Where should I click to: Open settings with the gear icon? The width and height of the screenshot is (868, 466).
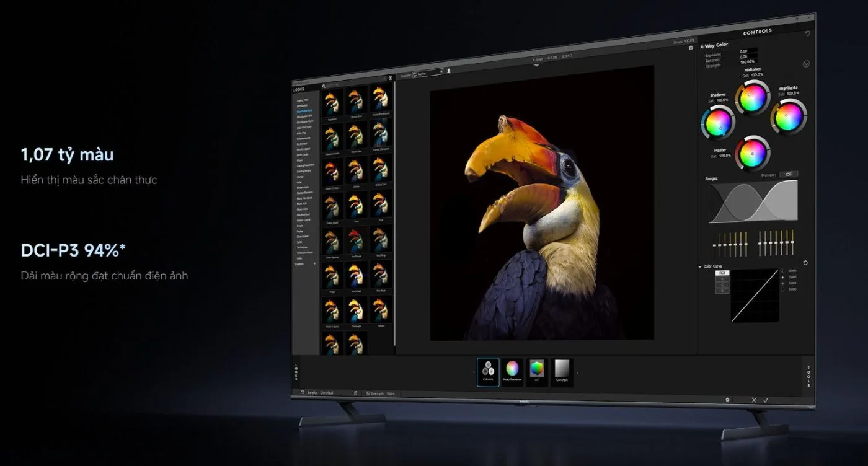[x=727, y=400]
